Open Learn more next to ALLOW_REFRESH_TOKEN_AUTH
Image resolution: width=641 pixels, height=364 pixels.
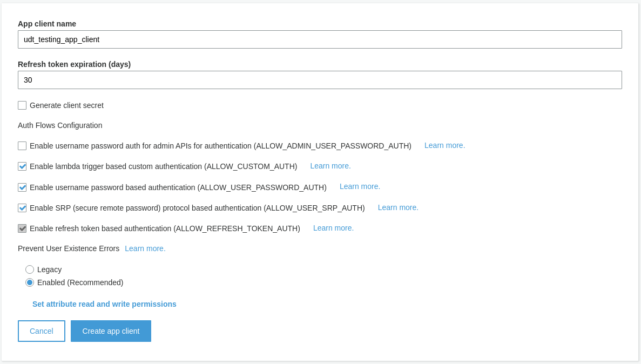click(333, 228)
